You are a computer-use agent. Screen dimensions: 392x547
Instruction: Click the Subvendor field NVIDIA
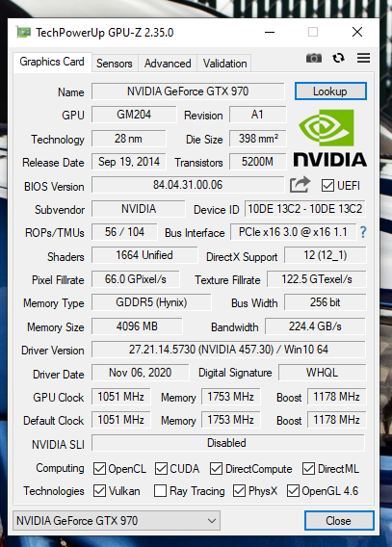pos(139,209)
